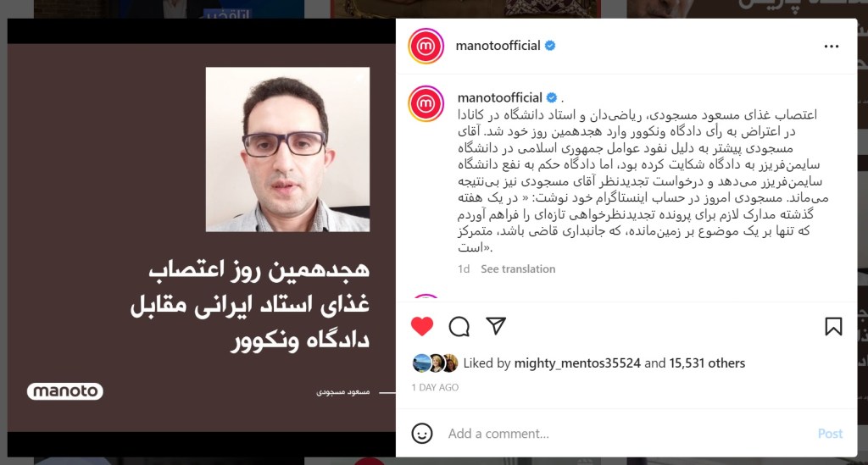Click the Post comment button
Screen dimensions: 868x465
click(x=830, y=434)
